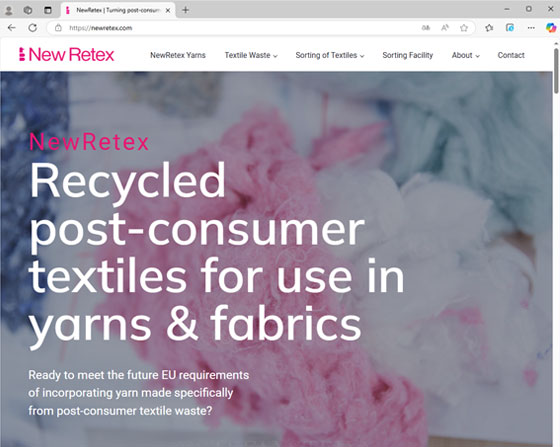Open the tab actions menu icon
Screen dimensions: 560x447
click(x=48, y=10)
